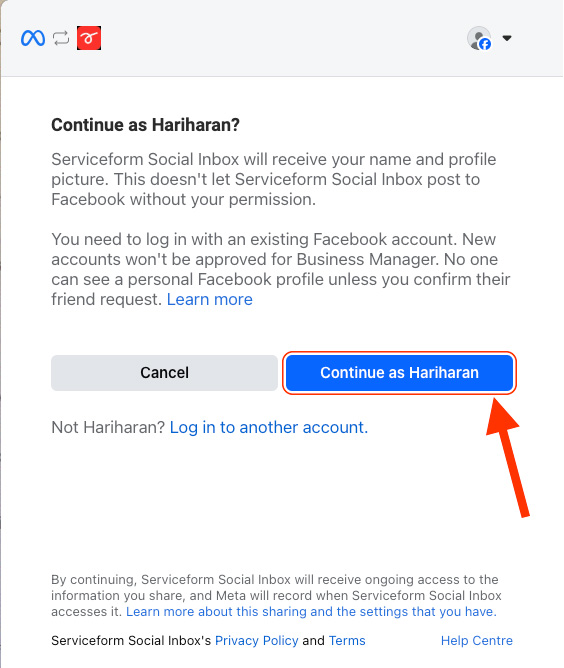This screenshot has height=668, width=564.
Task: Open the Terms link
Action: pyautogui.click(x=347, y=641)
